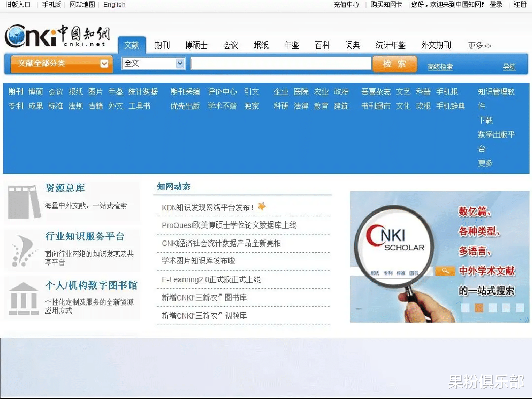Select the 外文期刊 tab
Viewport: 532px width, 399px height.
(x=436, y=45)
